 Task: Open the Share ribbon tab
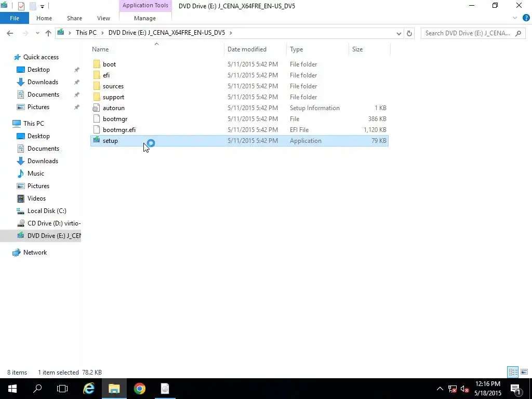[74, 18]
